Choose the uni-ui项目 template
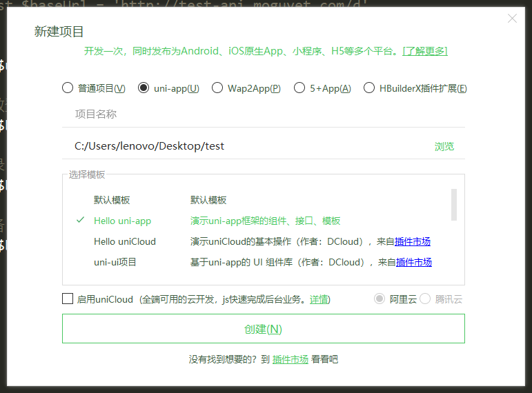This screenshot has width=532, height=393. pos(115,263)
